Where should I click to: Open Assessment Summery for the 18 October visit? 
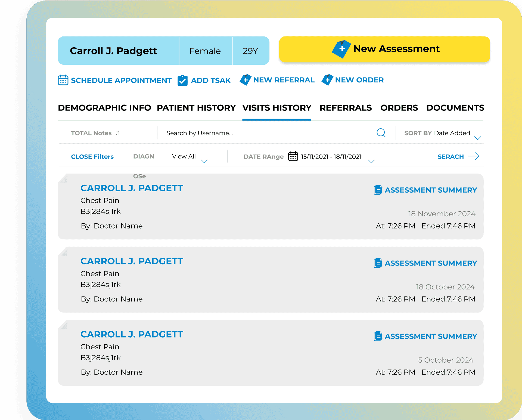(431, 263)
